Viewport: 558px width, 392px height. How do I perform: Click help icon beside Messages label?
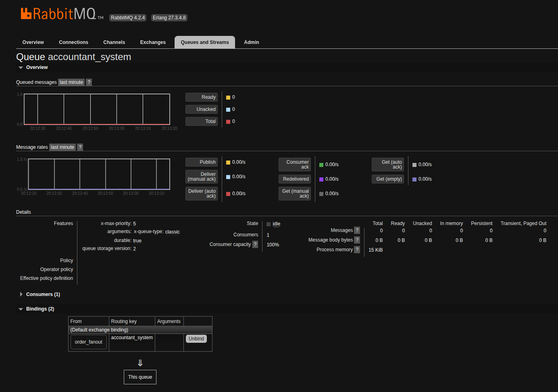(357, 230)
